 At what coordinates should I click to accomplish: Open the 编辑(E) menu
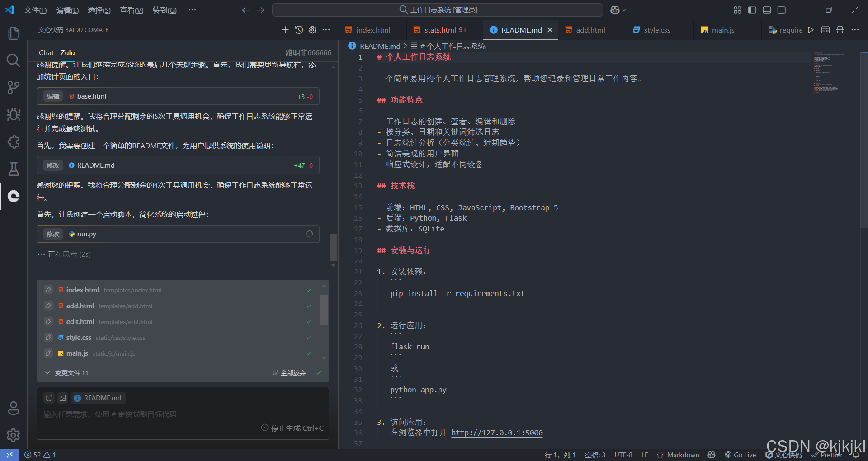(x=67, y=10)
